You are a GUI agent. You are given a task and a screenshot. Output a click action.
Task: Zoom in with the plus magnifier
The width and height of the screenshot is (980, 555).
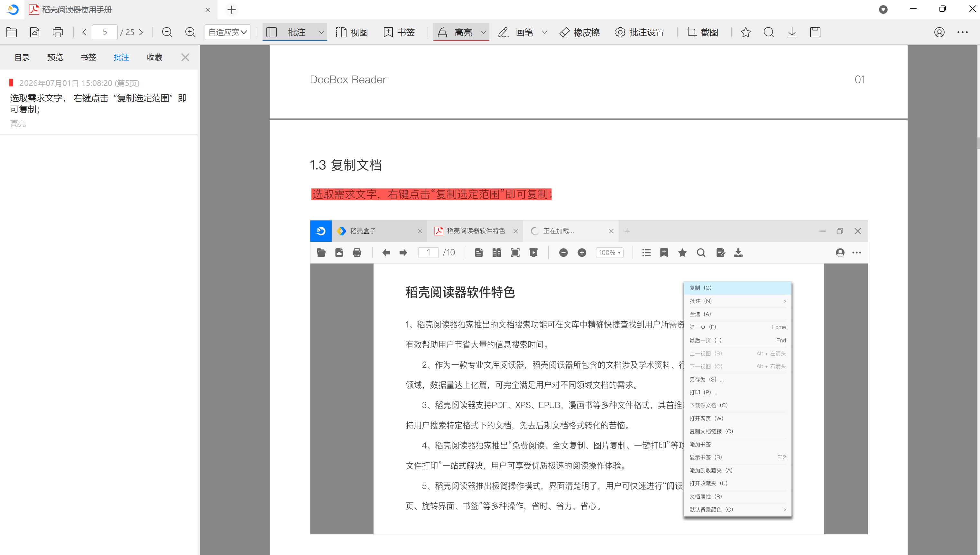tap(190, 33)
